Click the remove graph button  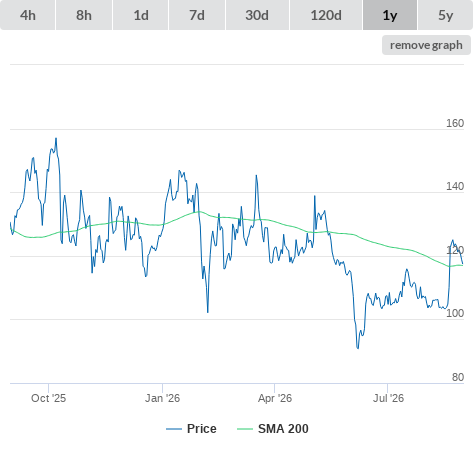426,45
